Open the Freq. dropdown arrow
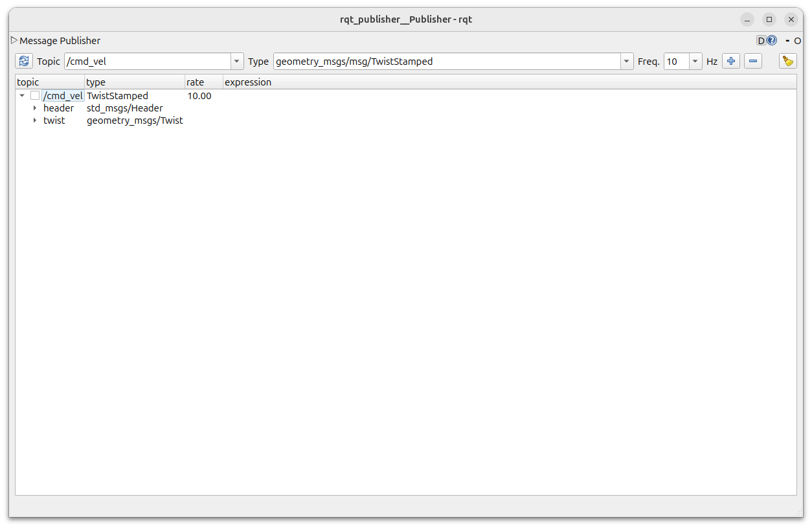Image resolution: width=812 pixels, height=528 pixels. coord(695,62)
